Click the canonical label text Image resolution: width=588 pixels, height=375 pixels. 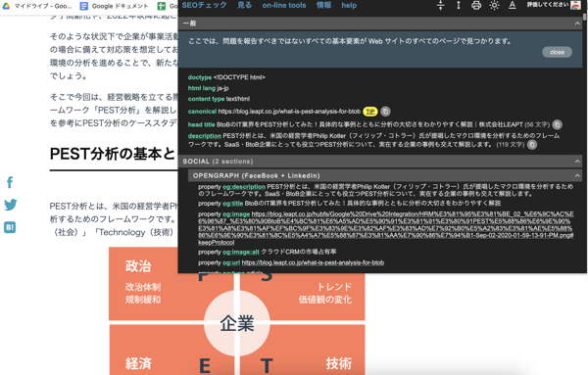tap(202, 112)
